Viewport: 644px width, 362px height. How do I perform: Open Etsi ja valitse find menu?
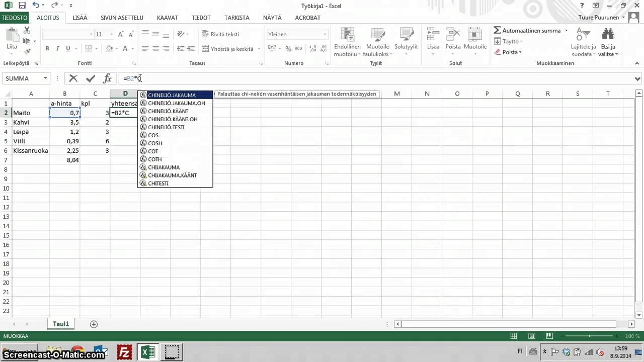pos(608,42)
